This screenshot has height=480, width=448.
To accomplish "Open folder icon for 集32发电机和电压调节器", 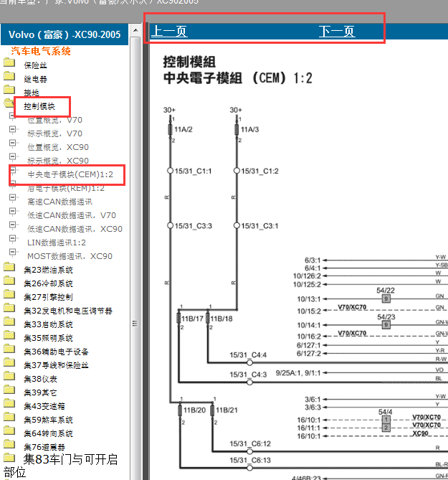I will 9,308.
